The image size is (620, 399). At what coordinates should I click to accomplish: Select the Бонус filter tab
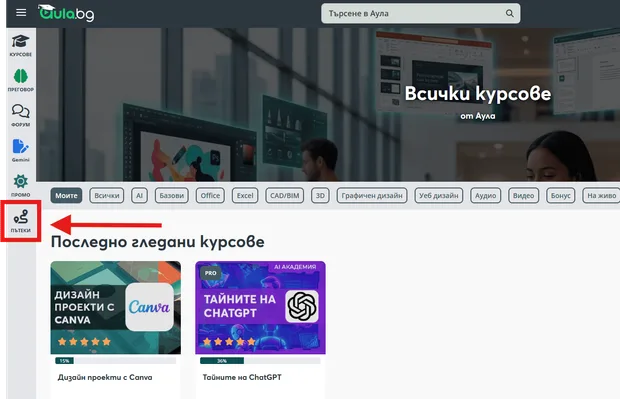(560, 195)
